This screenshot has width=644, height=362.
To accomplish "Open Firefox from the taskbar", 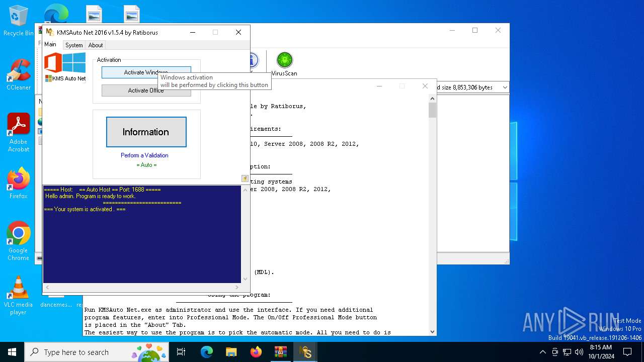I will 256,352.
